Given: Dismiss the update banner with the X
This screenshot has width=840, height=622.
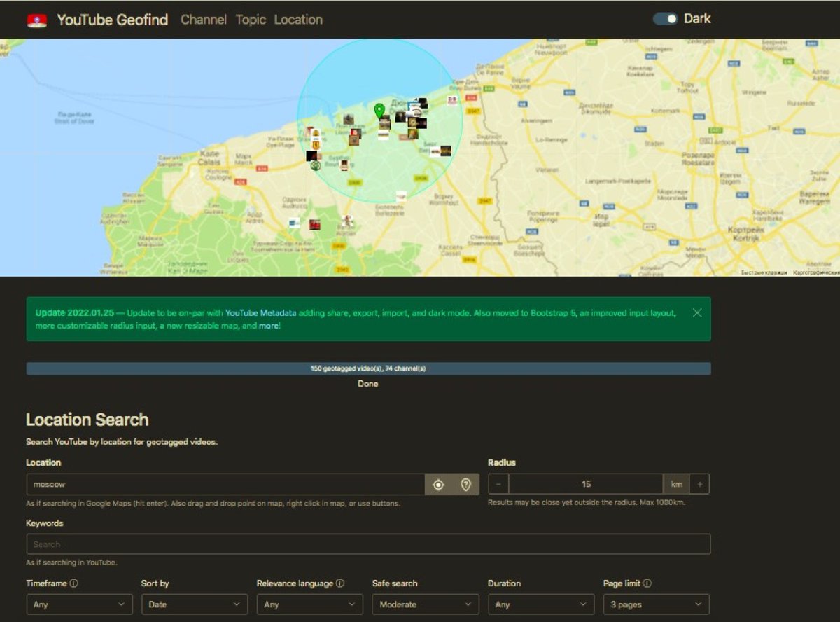Looking at the screenshot, I should [697, 313].
